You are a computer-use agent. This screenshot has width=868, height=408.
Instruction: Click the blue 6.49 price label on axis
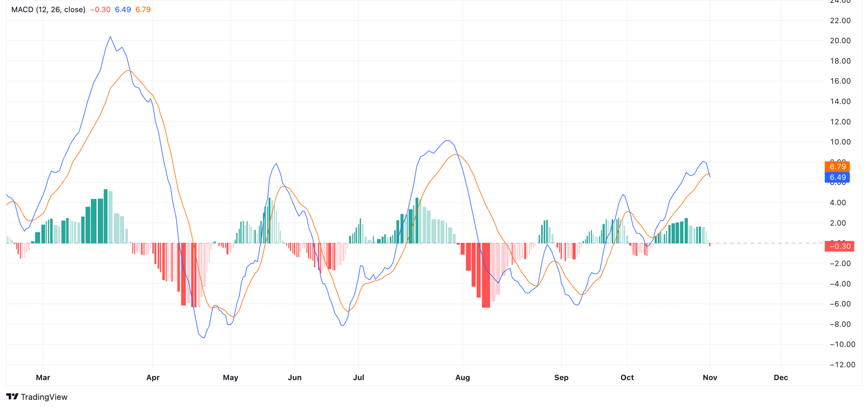pos(837,177)
